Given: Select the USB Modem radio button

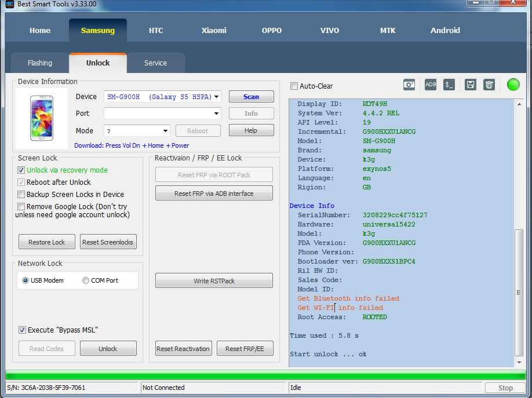Looking at the screenshot, I should coord(25,280).
